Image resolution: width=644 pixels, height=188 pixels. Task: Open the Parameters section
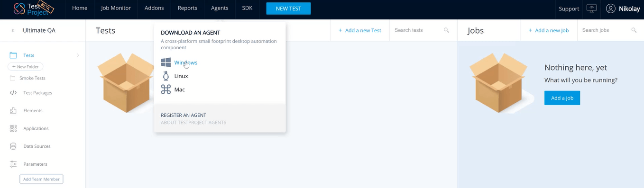click(x=35, y=164)
